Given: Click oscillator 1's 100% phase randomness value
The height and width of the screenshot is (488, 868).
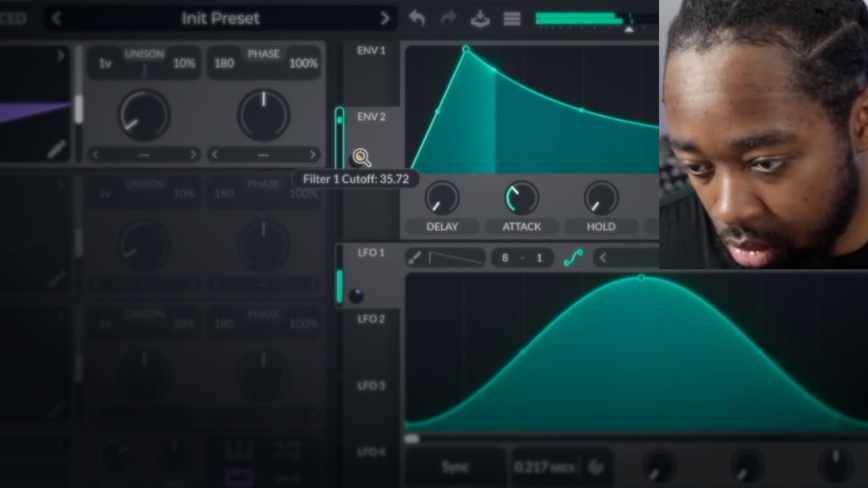Looking at the screenshot, I should [303, 63].
